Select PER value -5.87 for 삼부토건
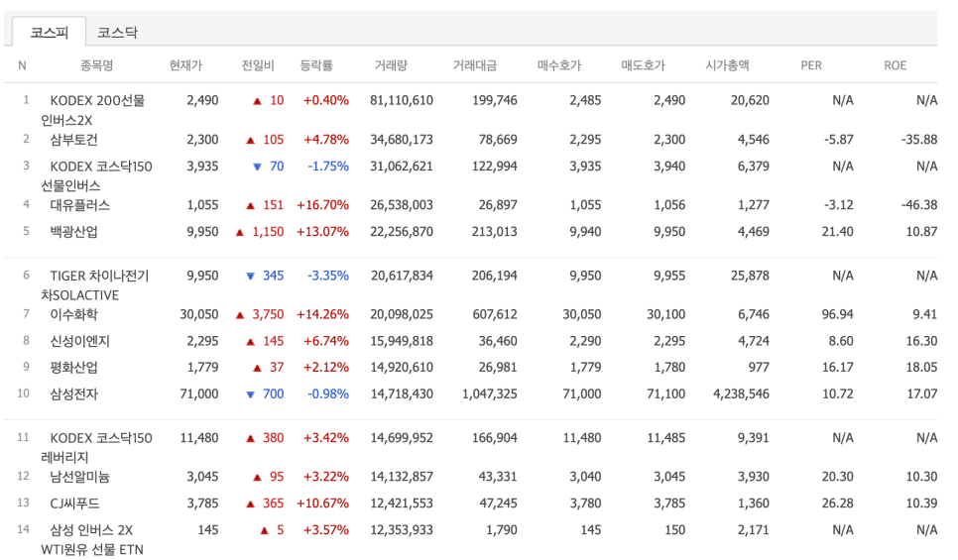 (839, 139)
